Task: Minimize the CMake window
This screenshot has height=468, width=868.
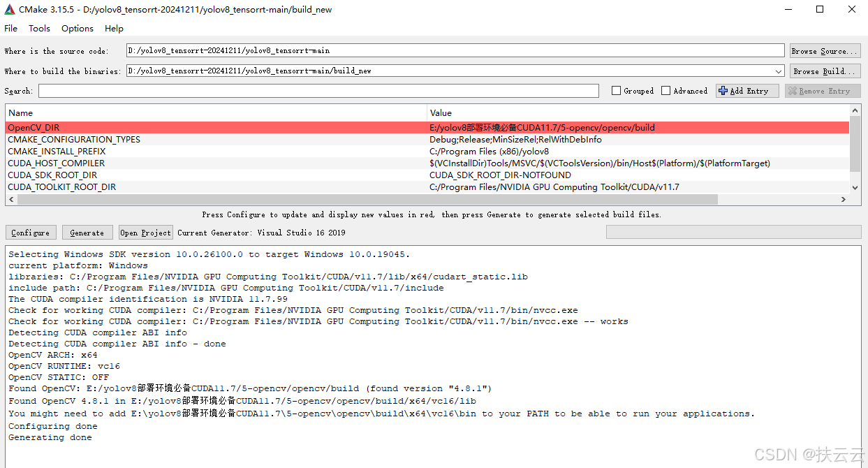Action: click(788, 9)
